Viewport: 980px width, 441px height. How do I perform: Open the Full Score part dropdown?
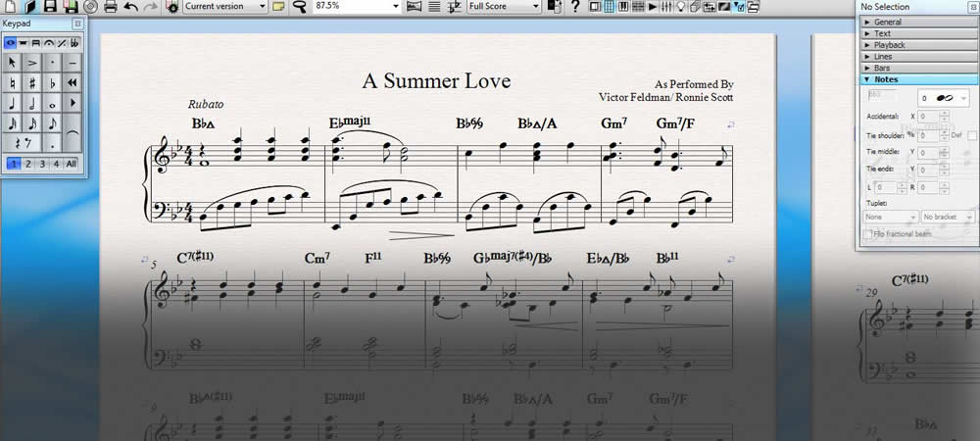(x=504, y=6)
